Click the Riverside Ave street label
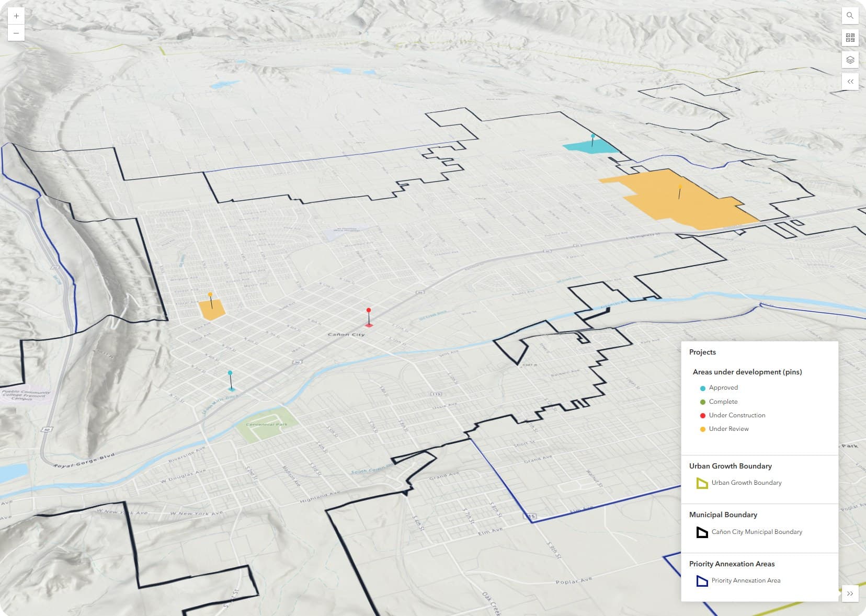The image size is (866, 616). (187, 455)
